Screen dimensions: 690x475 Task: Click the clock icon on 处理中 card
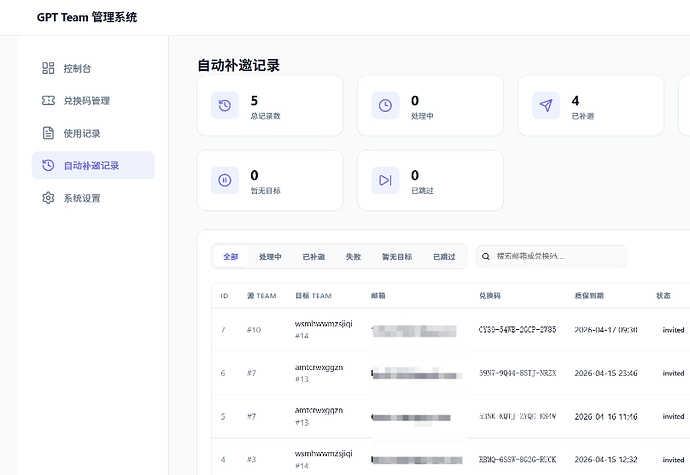pos(385,106)
